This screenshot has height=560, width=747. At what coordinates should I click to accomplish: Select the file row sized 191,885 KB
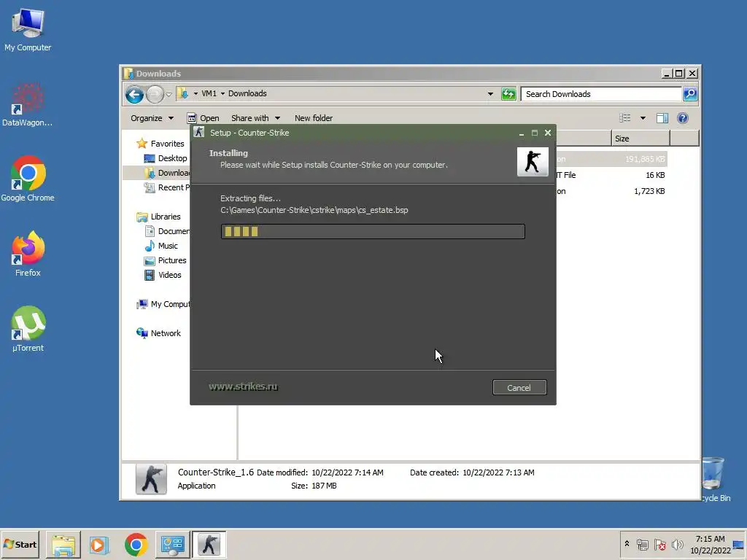pos(611,159)
